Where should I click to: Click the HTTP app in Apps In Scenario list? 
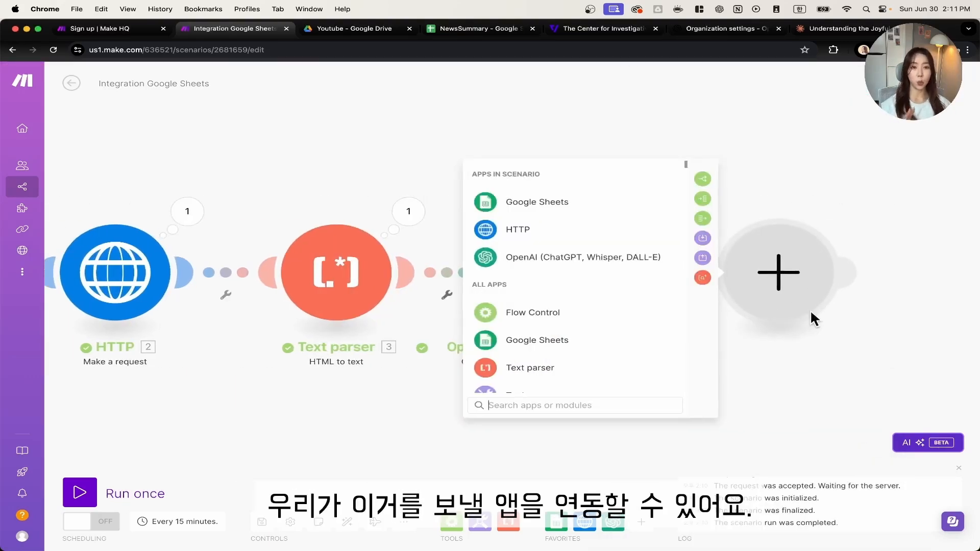pos(518,229)
